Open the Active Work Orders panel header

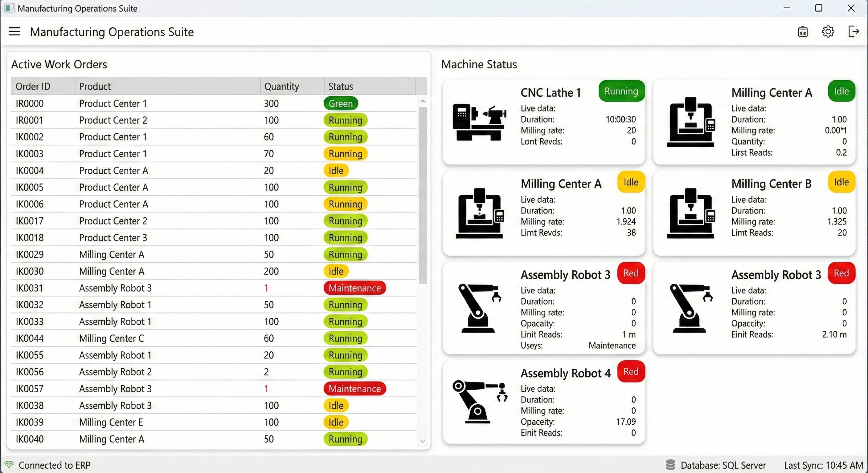click(59, 64)
